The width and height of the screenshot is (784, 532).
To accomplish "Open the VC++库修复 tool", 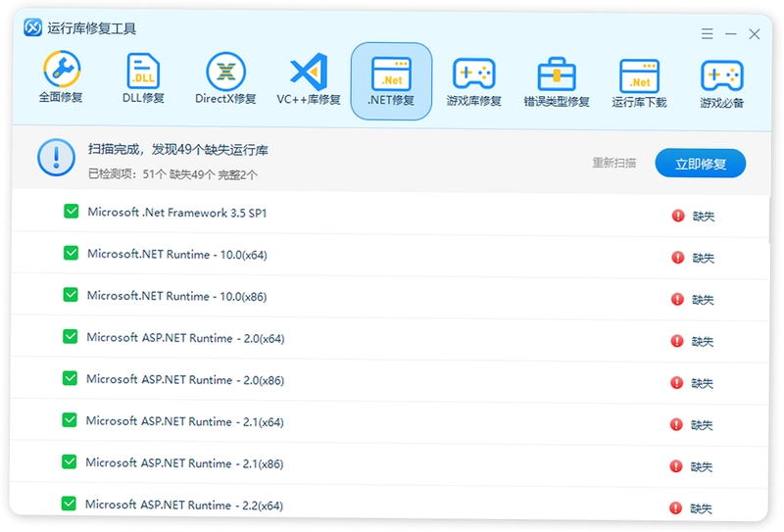I will pyautogui.click(x=309, y=78).
